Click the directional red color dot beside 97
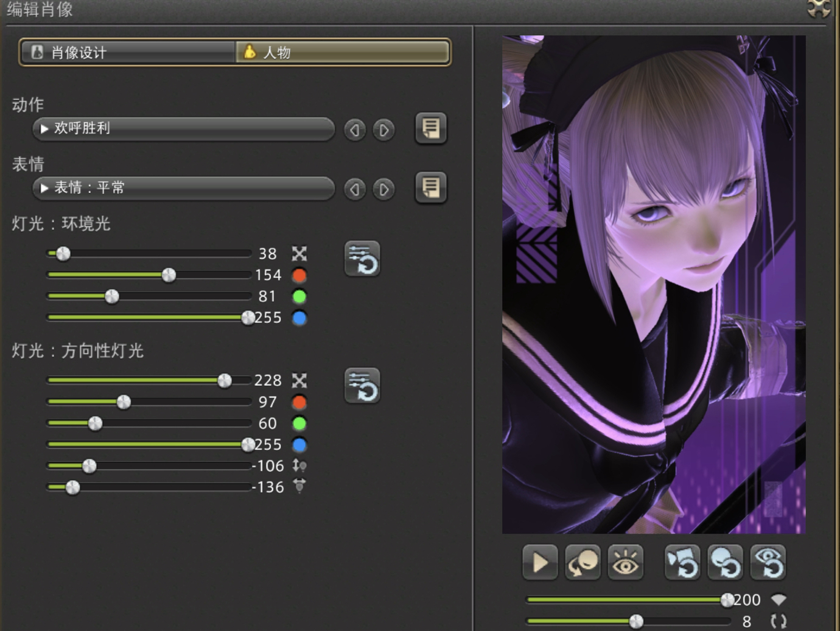Image resolution: width=840 pixels, height=631 pixels. coord(299,402)
